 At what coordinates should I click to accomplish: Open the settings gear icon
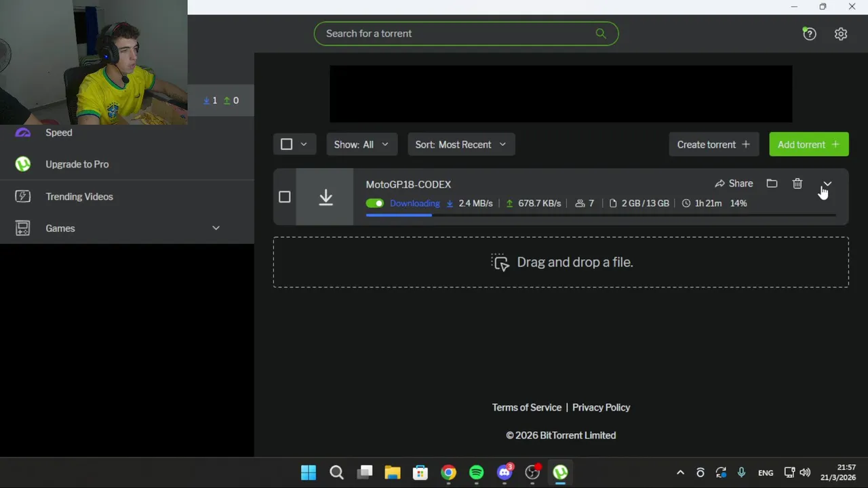coord(841,34)
